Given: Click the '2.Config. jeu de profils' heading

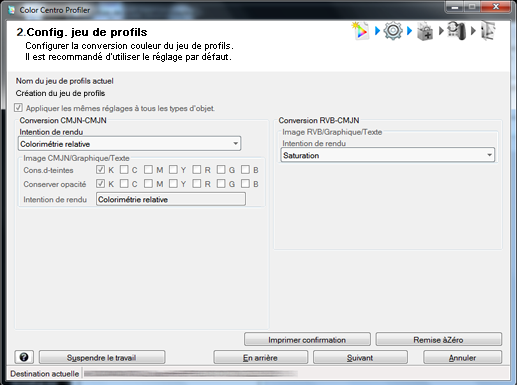Looking at the screenshot, I should [x=82, y=32].
